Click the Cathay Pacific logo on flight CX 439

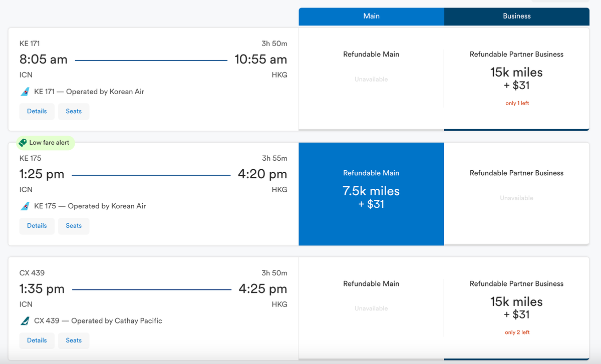click(24, 321)
